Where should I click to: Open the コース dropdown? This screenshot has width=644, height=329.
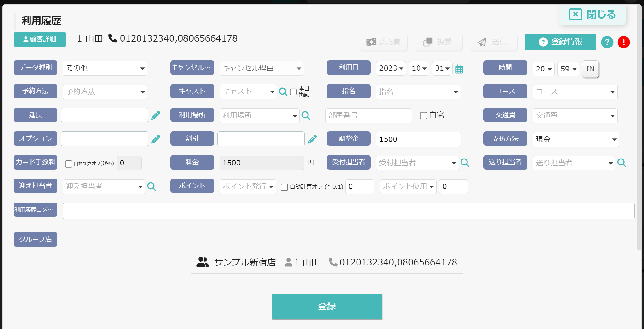(x=575, y=92)
